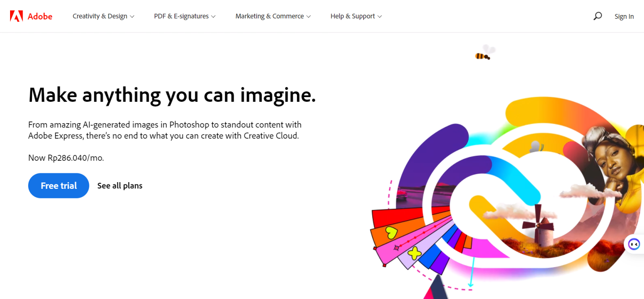This screenshot has width=644, height=299.
Task: Click the Rp286.040/mo pricing text
Action: point(65,158)
